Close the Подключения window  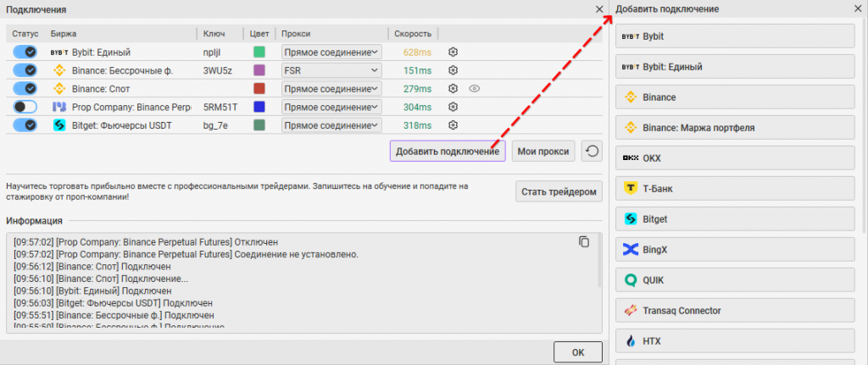tap(599, 9)
